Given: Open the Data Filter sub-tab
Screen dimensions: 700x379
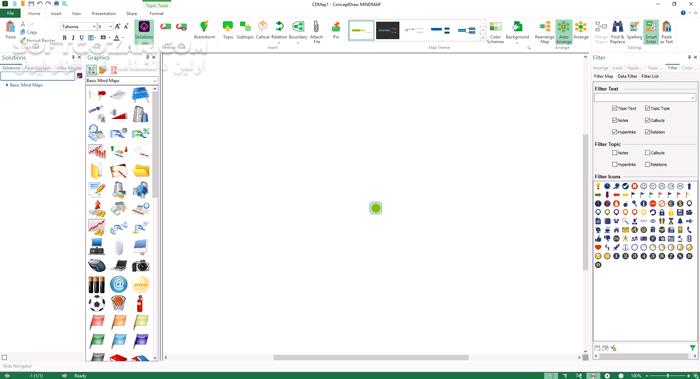Looking at the screenshot, I should pos(627,76).
